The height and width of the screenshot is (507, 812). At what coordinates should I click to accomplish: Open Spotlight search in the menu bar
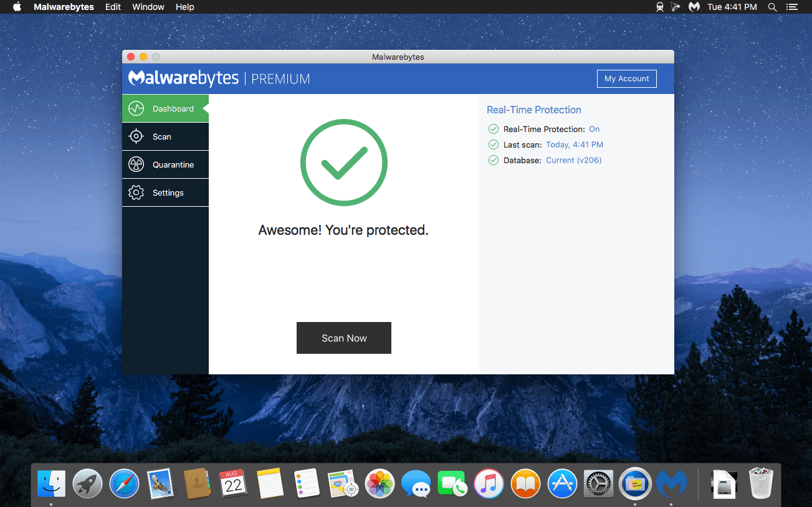[x=772, y=7]
